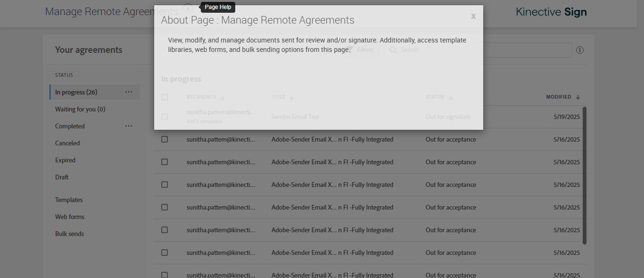Select the fourth agreement row checkbox
The height and width of the screenshot is (278, 644).
tap(165, 185)
